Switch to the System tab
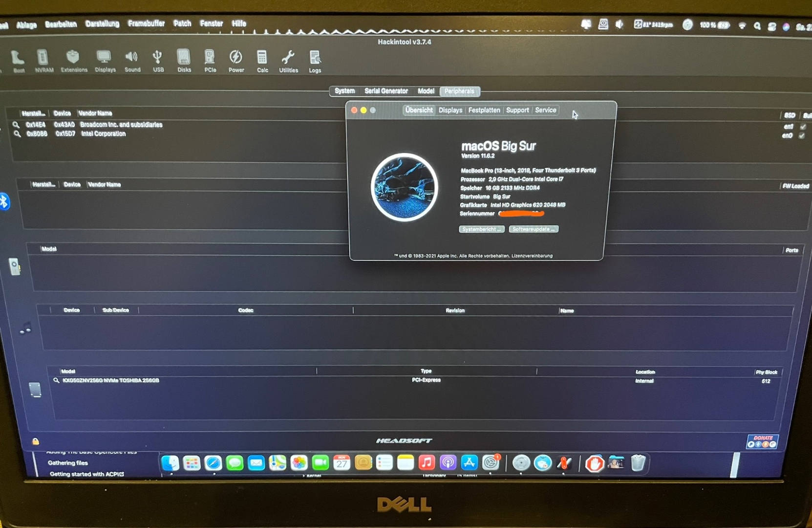The width and height of the screenshot is (812, 528). pyautogui.click(x=344, y=91)
